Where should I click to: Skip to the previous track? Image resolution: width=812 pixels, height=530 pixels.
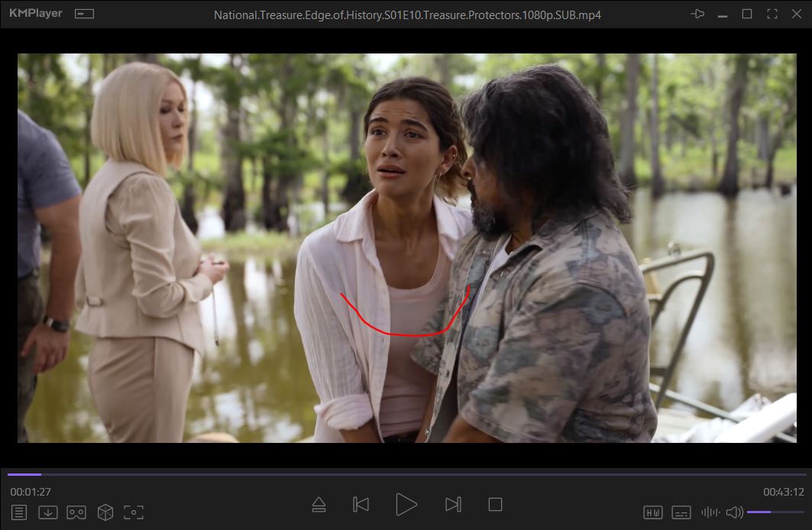pyautogui.click(x=361, y=505)
